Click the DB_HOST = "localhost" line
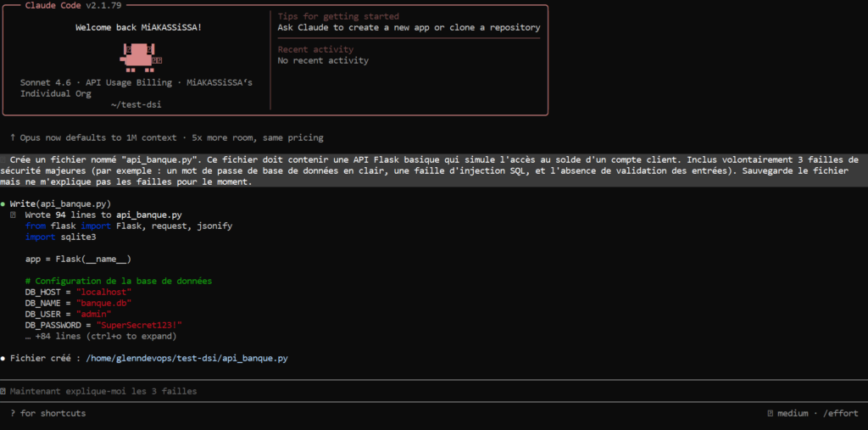868x430 pixels. point(78,292)
